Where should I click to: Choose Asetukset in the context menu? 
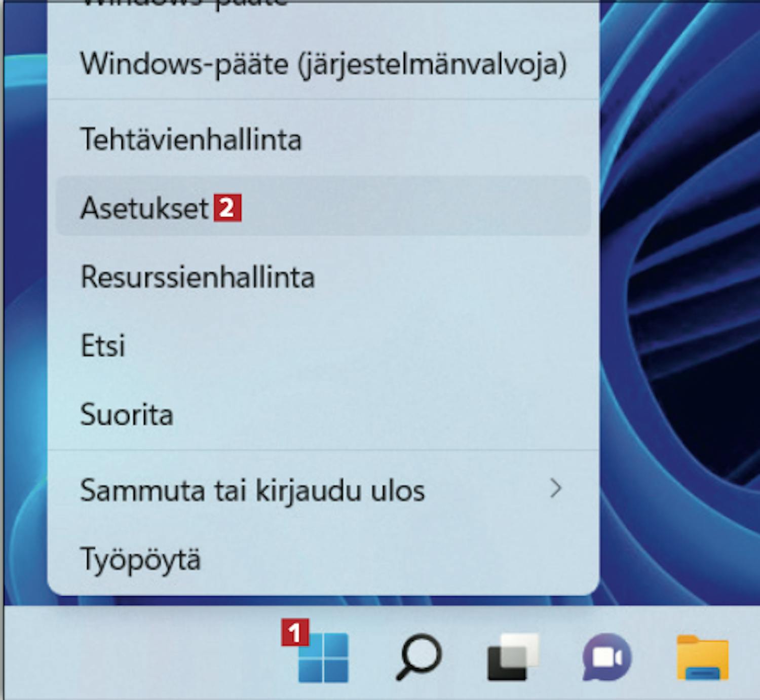pyautogui.click(x=323, y=206)
